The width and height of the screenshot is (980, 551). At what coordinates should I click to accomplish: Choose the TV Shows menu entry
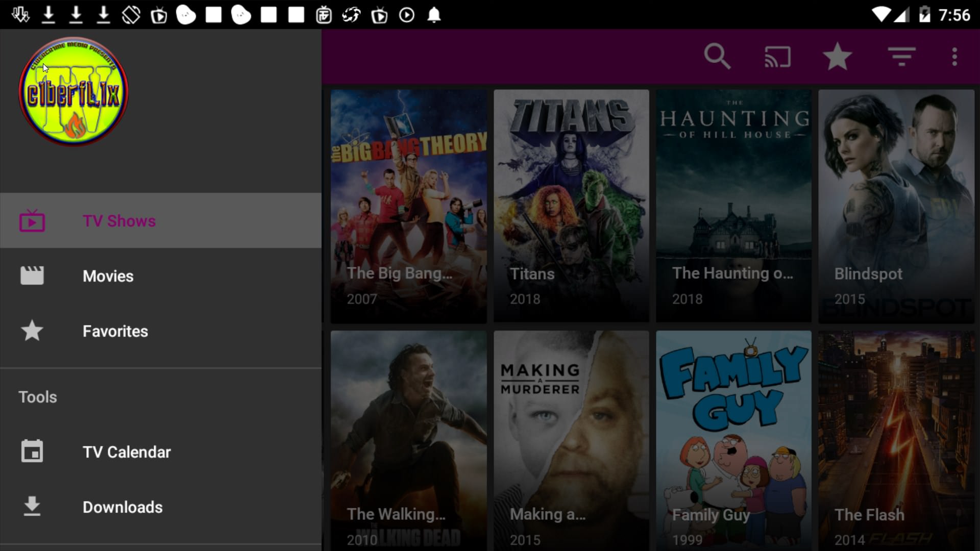point(161,220)
